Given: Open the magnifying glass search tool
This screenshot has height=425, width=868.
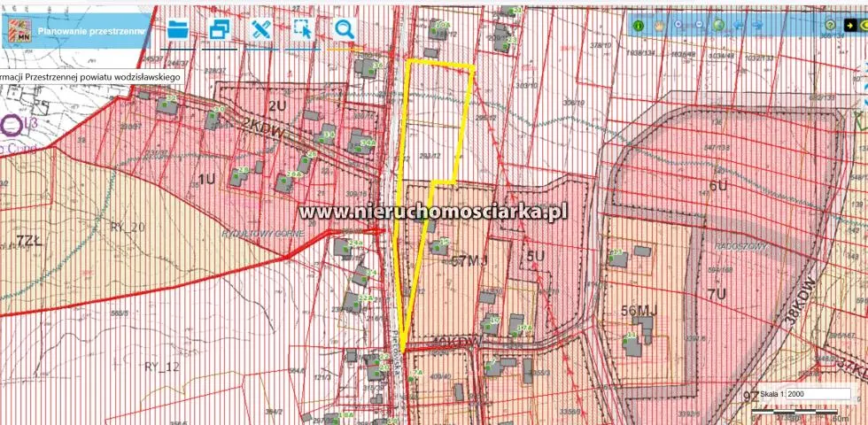Looking at the screenshot, I should (344, 29).
